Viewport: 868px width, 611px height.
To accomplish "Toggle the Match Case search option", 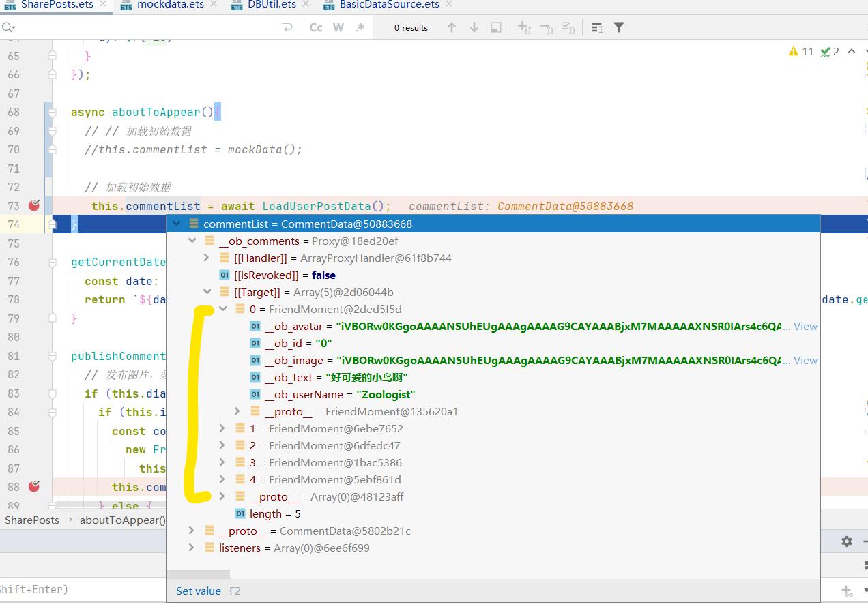I will [316, 27].
